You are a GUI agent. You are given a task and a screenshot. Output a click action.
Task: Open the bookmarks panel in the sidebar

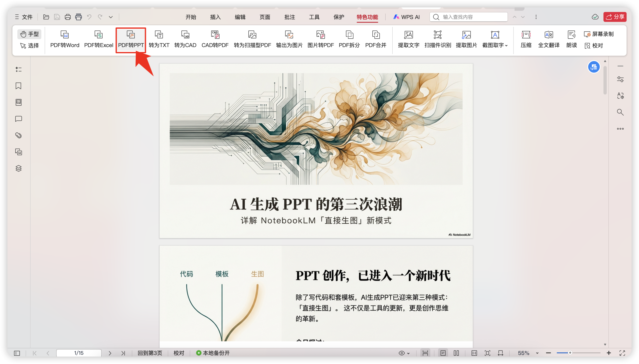[x=18, y=86]
